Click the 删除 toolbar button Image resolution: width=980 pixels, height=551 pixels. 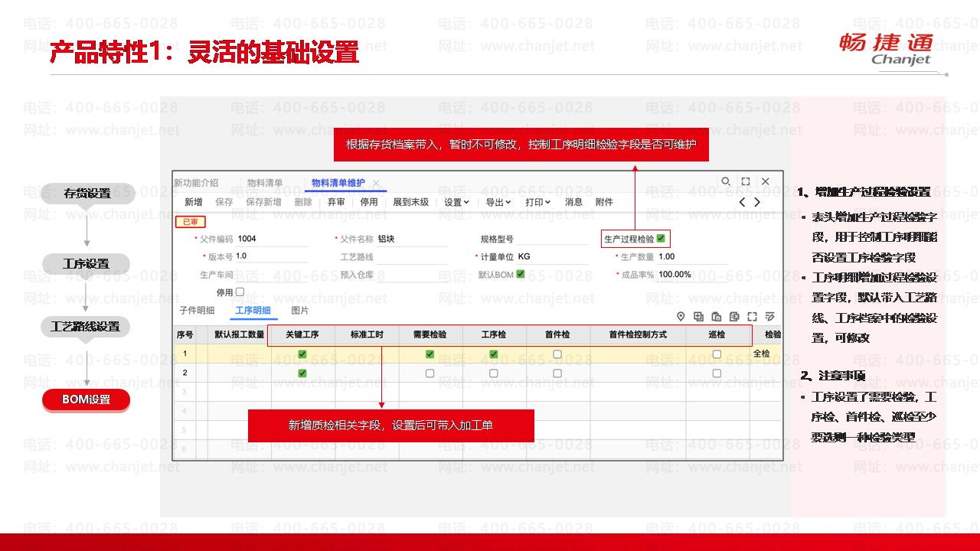(x=303, y=202)
